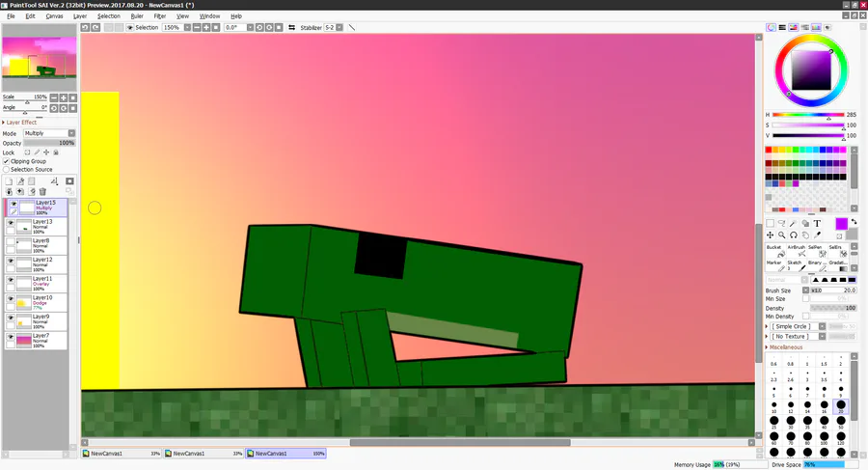Viewport: 868px width, 470px height.
Task: Toggle Selection visibility eye in toolbar
Action: (129, 27)
